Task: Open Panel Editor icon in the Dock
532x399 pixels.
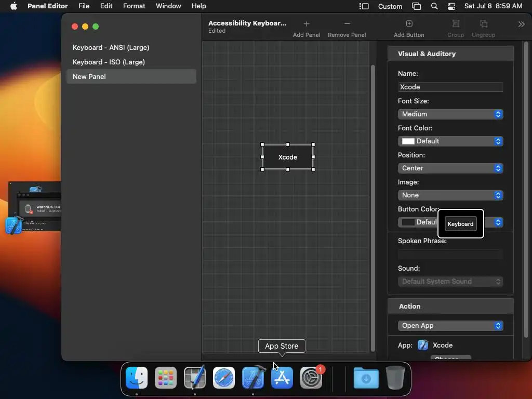Action: pos(195,377)
